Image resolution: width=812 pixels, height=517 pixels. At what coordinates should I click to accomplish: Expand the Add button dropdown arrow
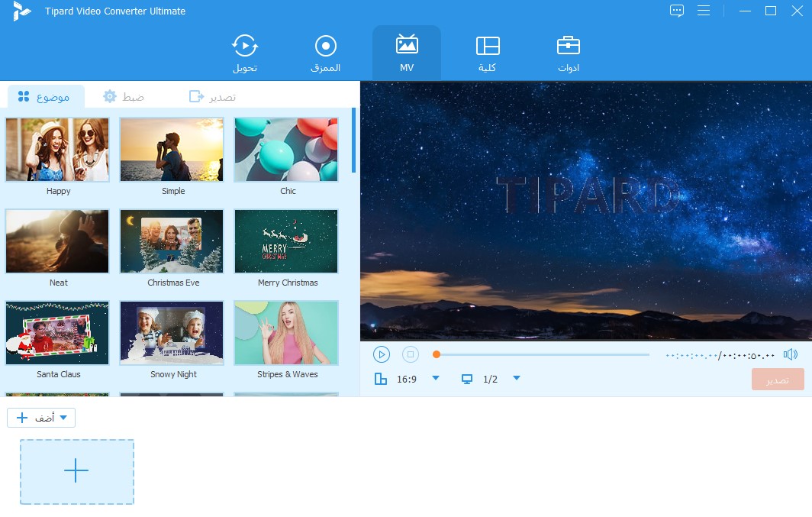tap(63, 418)
